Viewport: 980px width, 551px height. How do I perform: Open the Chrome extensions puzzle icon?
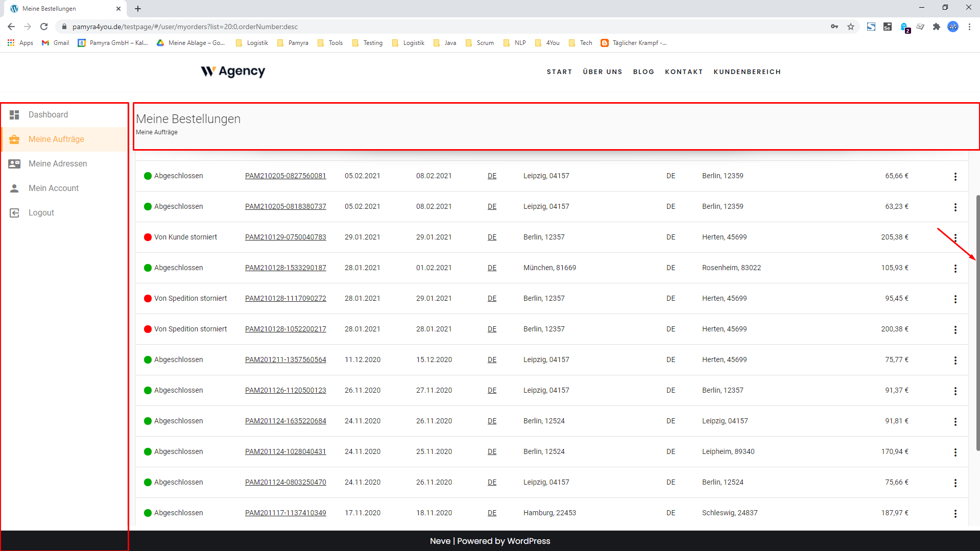(x=936, y=27)
